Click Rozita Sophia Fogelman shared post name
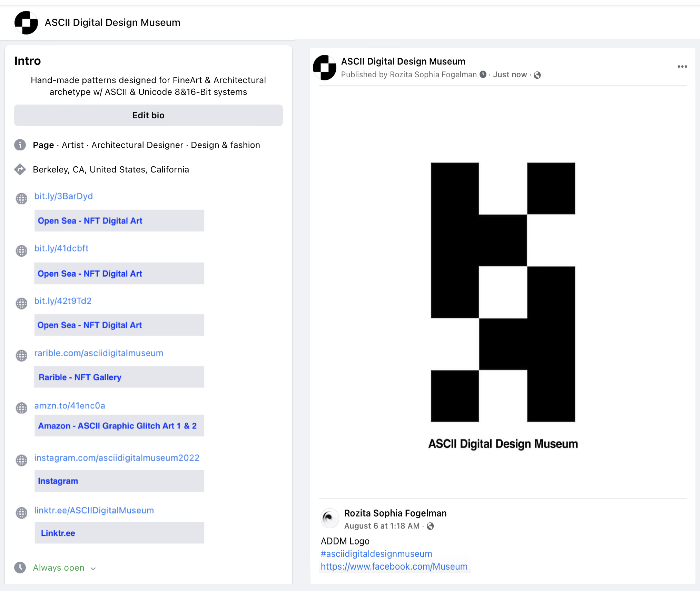700x591 pixels. (x=395, y=513)
